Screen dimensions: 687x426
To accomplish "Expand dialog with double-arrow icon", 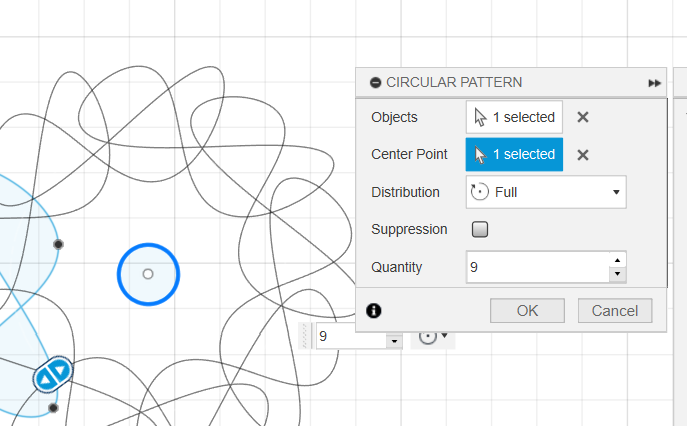I will [654, 83].
